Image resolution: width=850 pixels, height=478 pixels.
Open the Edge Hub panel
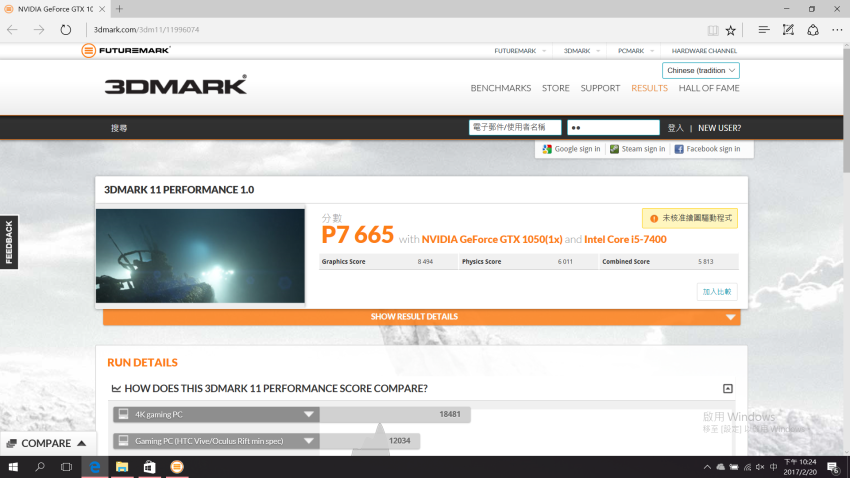[764, 30]
